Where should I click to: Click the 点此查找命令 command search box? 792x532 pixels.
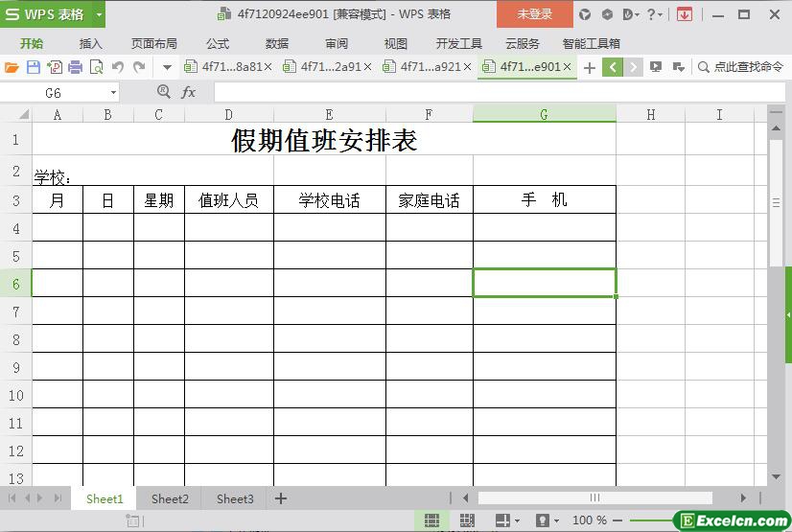click(x=740, y=67)
